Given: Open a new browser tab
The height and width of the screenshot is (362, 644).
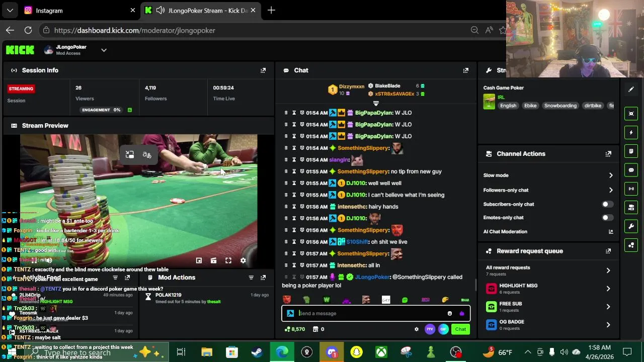Looking at the screenshot, I should [x=271, y=10].
